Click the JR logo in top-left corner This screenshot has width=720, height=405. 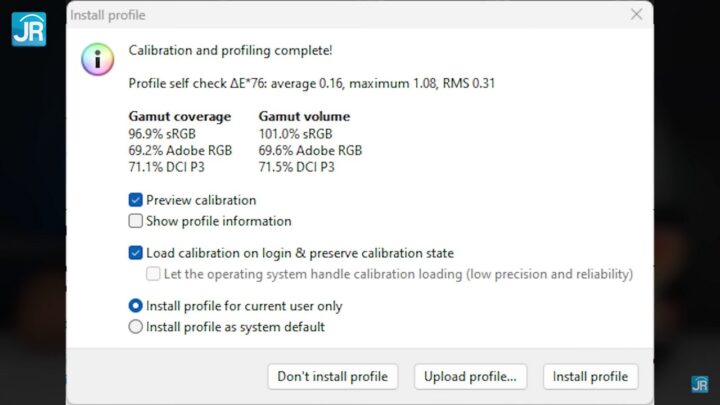(x=28, y=28)
